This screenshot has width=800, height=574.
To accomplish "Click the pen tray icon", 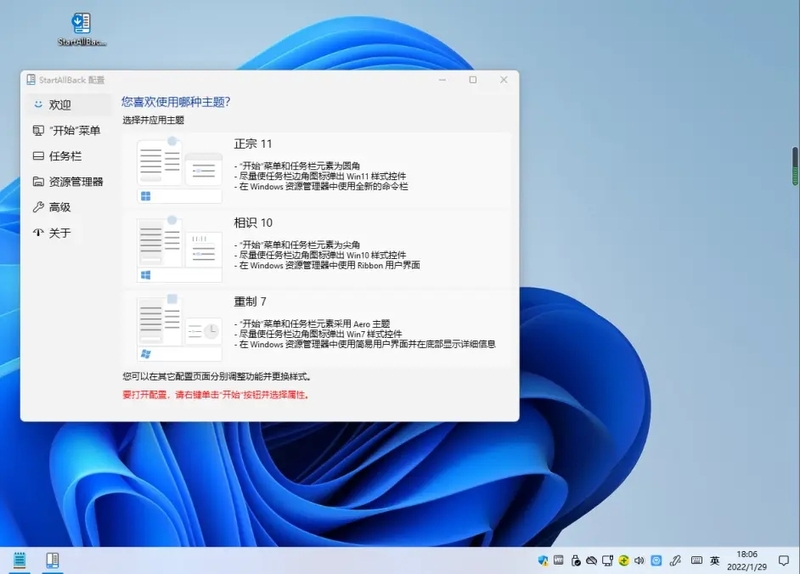I will tap(675, 560).
